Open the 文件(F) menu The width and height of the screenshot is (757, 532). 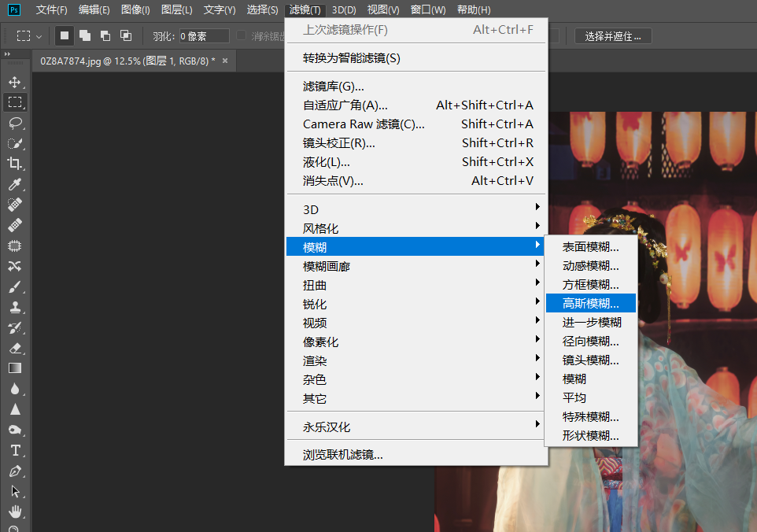pos(52,9)
